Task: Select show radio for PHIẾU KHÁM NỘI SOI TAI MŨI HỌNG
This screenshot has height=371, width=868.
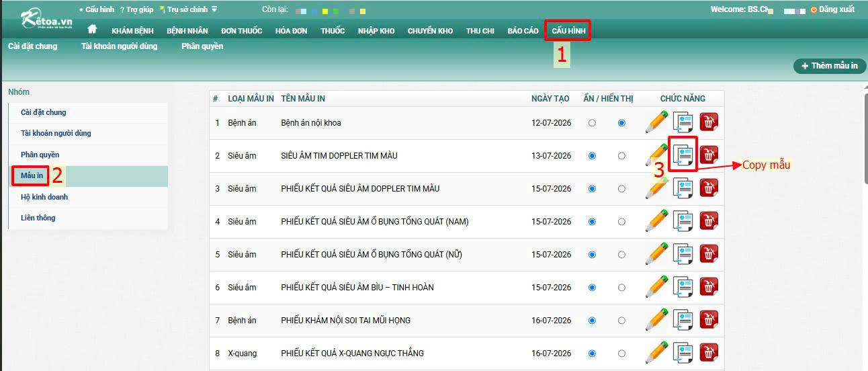Action: click(x=621, y=321)
